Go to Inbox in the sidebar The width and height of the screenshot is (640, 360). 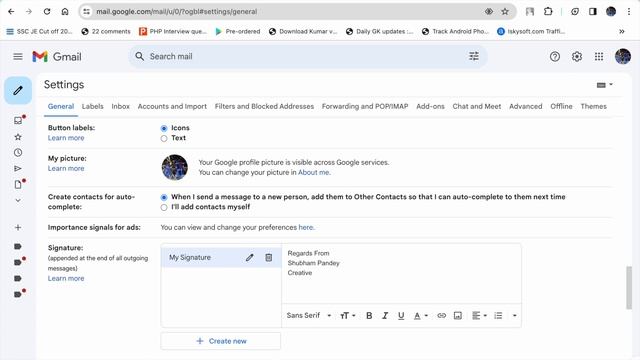coord(18,120)
